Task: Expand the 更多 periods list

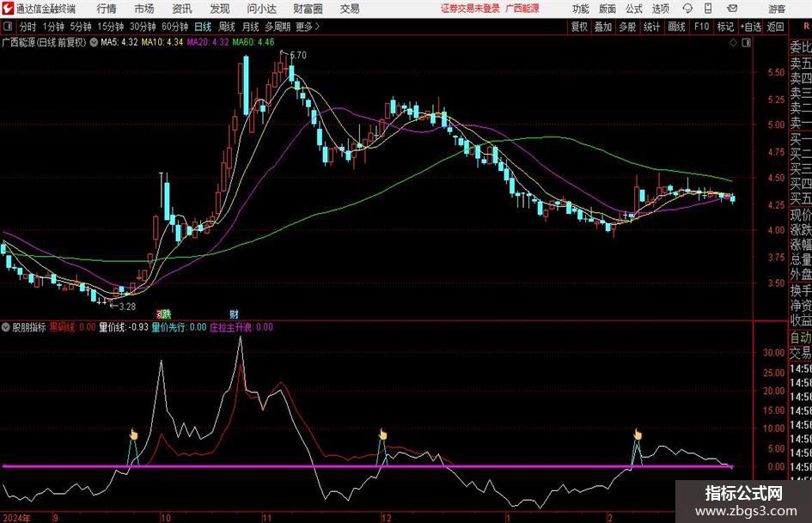Action: (308, 27)
